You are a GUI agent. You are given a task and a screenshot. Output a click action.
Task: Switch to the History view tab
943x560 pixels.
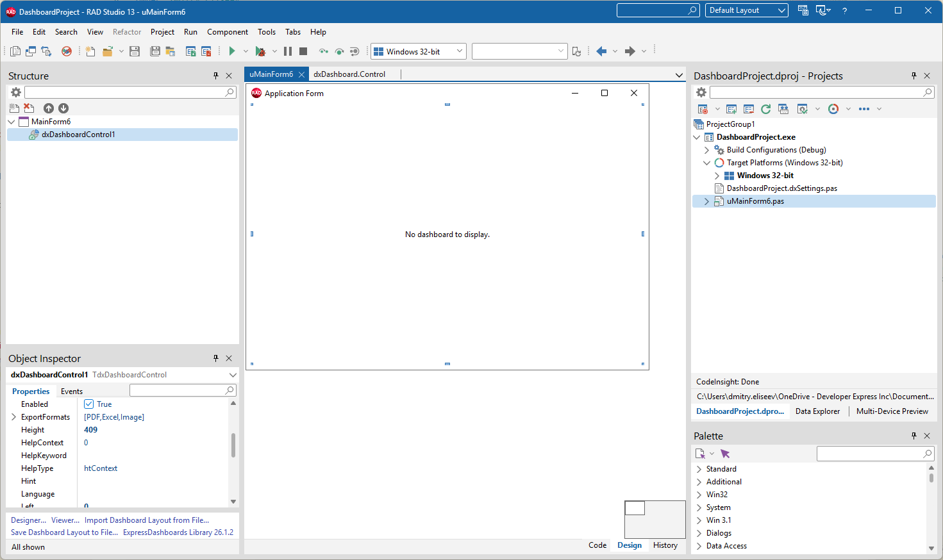tap(665, 545)
